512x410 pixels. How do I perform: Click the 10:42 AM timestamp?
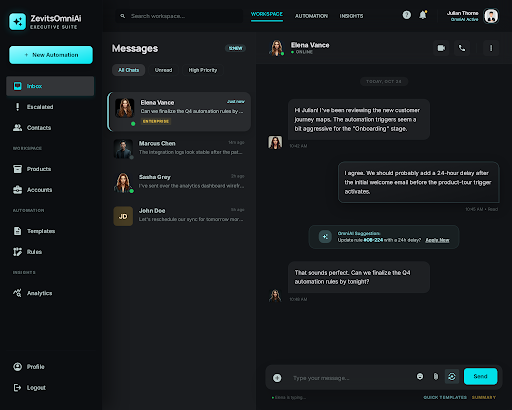coord(298,146)
